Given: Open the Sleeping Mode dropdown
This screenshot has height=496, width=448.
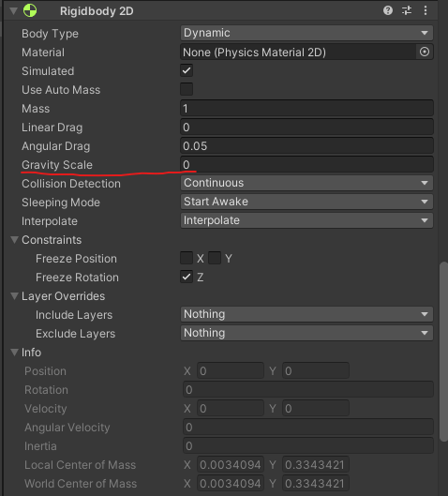Looking at the screenshot, I should pyautogui.click(x=306, y=202).
